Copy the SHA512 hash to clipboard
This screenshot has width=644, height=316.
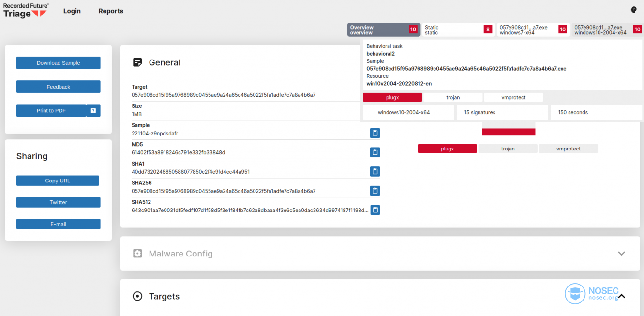(x=375, y=210)
